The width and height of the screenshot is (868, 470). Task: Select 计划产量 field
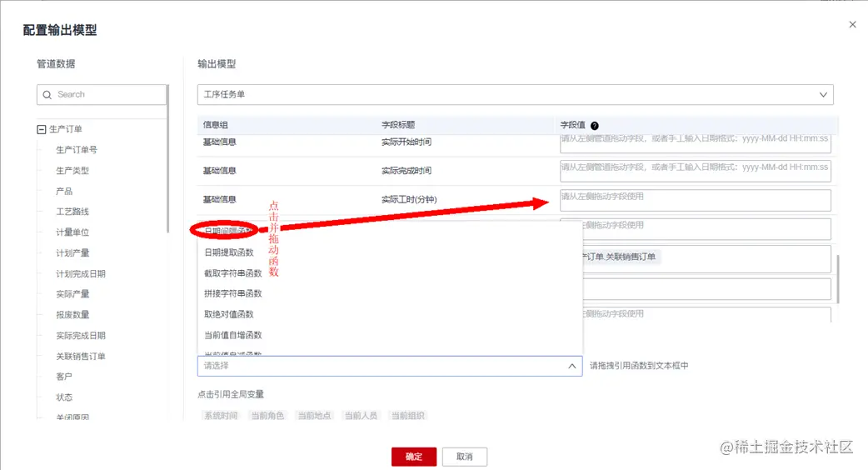[x=72, y=253]
